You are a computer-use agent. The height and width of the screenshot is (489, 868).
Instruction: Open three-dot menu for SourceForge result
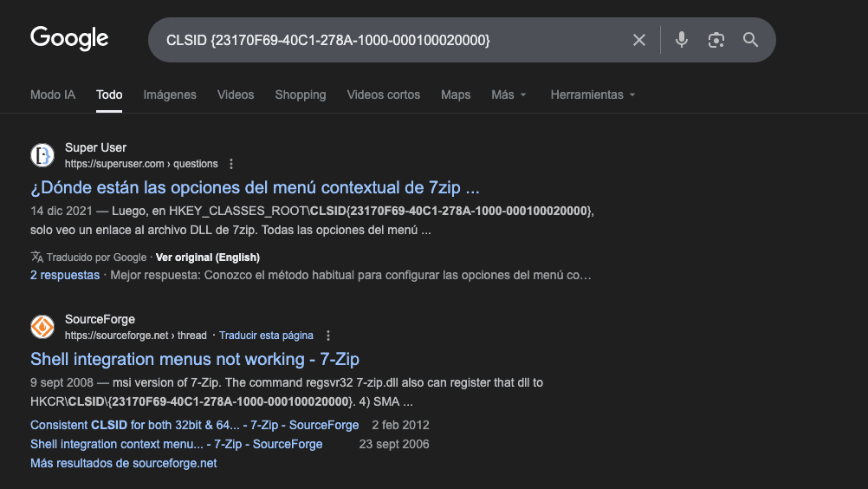click(328, 336)
